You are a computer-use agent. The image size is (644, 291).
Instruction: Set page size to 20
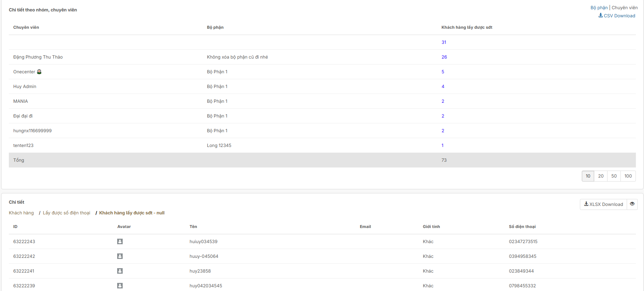[601, 176]
